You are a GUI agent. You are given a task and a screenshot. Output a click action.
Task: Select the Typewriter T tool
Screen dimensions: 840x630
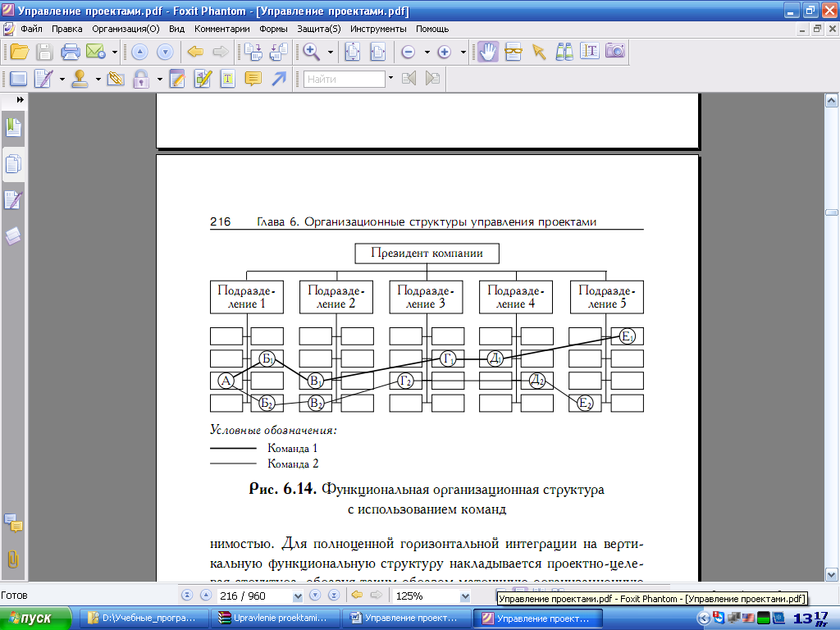228,80
